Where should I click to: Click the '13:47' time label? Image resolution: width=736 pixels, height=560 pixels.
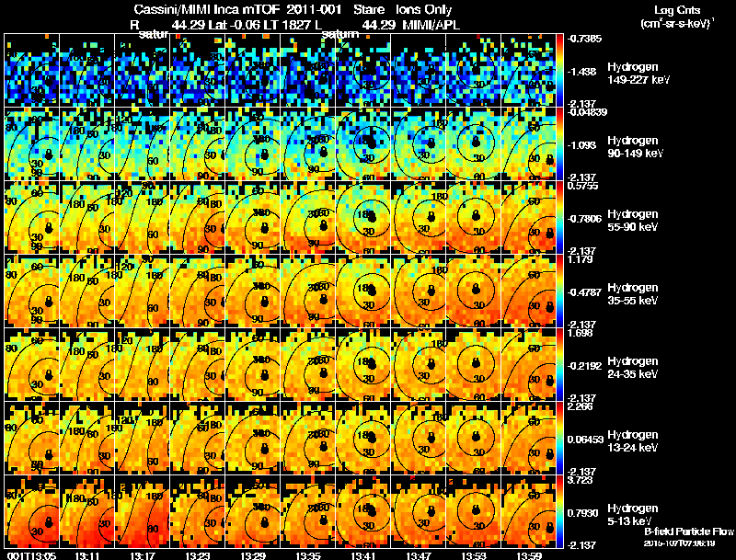[x=419, y=555]
